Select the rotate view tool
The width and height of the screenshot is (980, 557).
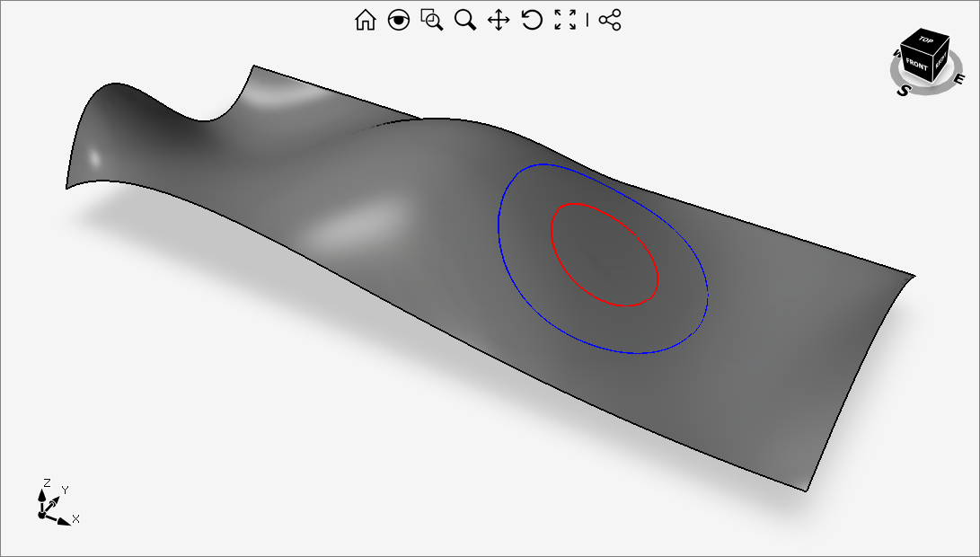pos(531,20)
